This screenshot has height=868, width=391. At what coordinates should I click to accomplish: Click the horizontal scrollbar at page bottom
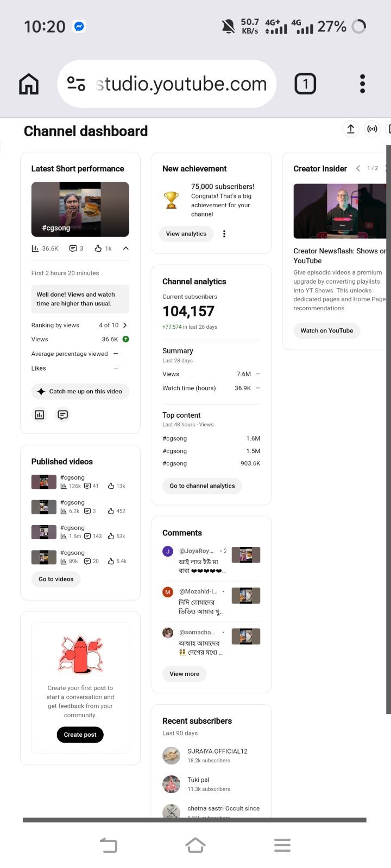194,820
